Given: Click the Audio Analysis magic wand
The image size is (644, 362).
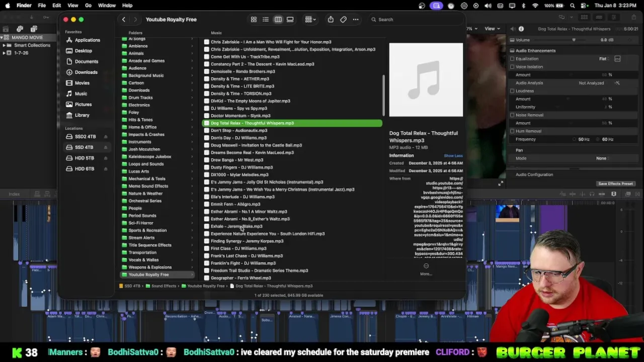Looking at the screenshot, I should [x=617, y=83].
